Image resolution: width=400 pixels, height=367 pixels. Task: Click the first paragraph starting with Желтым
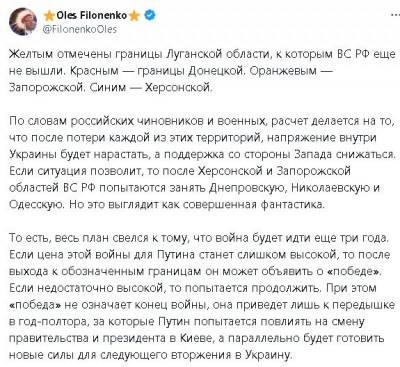pyautogui.click(x=202, y=71)
